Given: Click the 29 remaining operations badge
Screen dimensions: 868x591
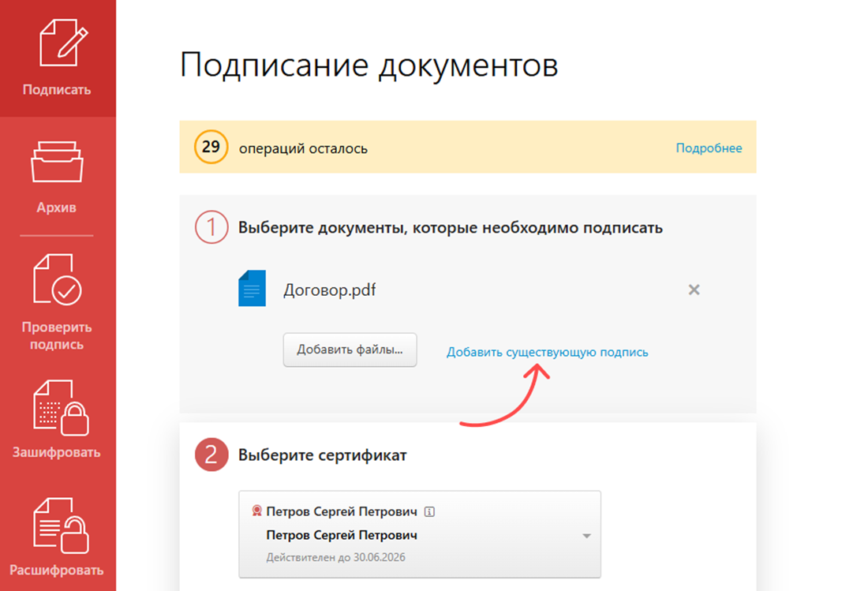Looking at the screenshot, I should pos(211,148).
